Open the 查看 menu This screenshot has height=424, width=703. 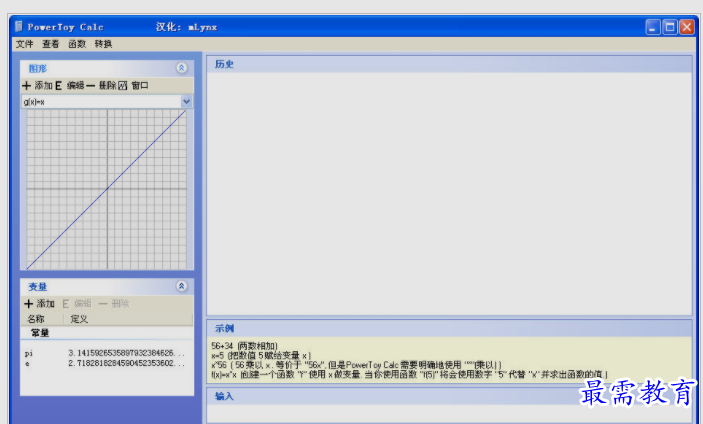51,44
